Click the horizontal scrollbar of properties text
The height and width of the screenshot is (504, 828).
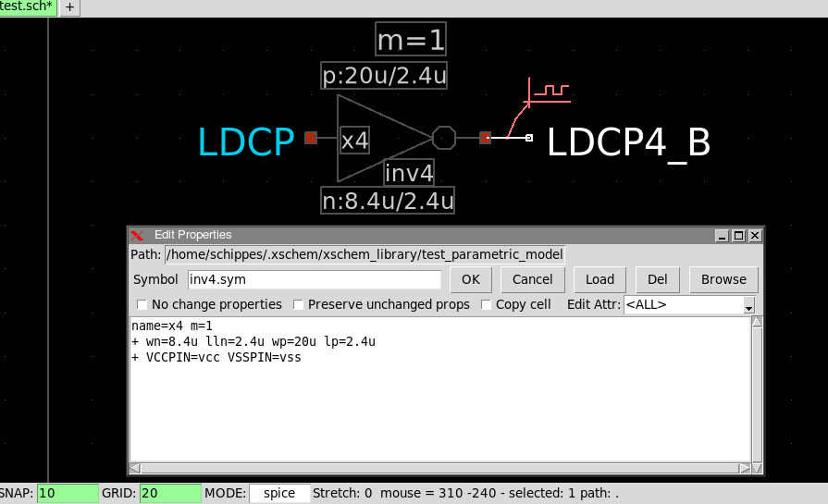point(439,468)
